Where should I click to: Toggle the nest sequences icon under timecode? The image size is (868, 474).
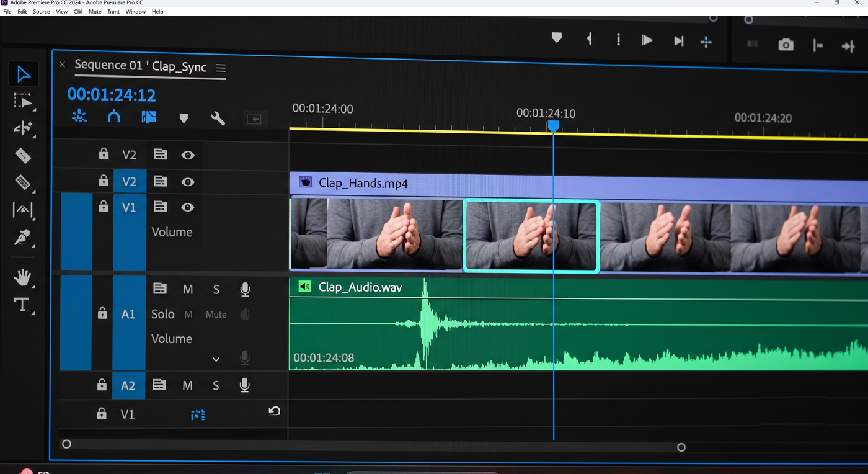click(x=79, y=115)
